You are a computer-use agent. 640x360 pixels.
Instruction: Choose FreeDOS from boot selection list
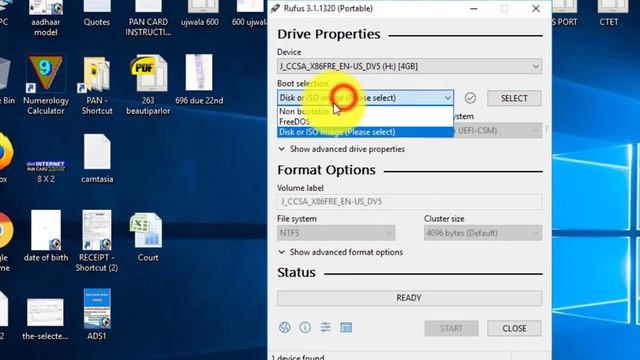click(365, 122)
